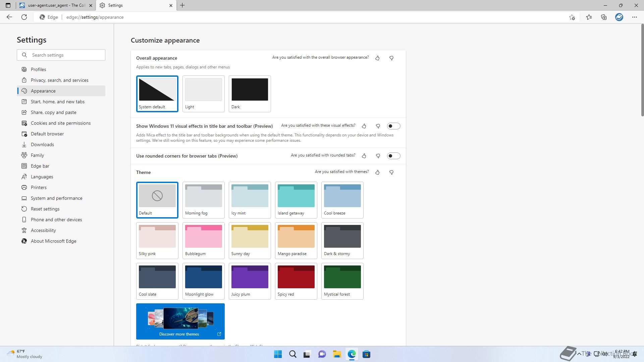Select Morning fog theme
644x362 pixels.
pyautogui.click(x=204, y=200)
